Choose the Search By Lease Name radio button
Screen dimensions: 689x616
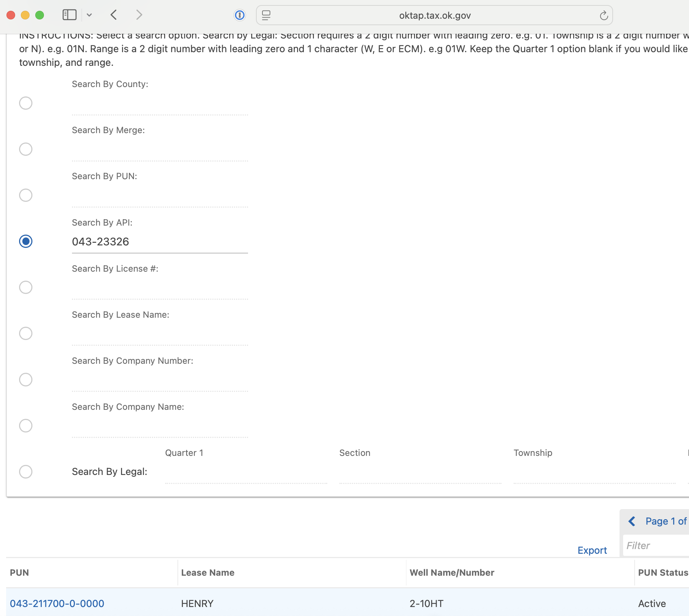[26, 334]
